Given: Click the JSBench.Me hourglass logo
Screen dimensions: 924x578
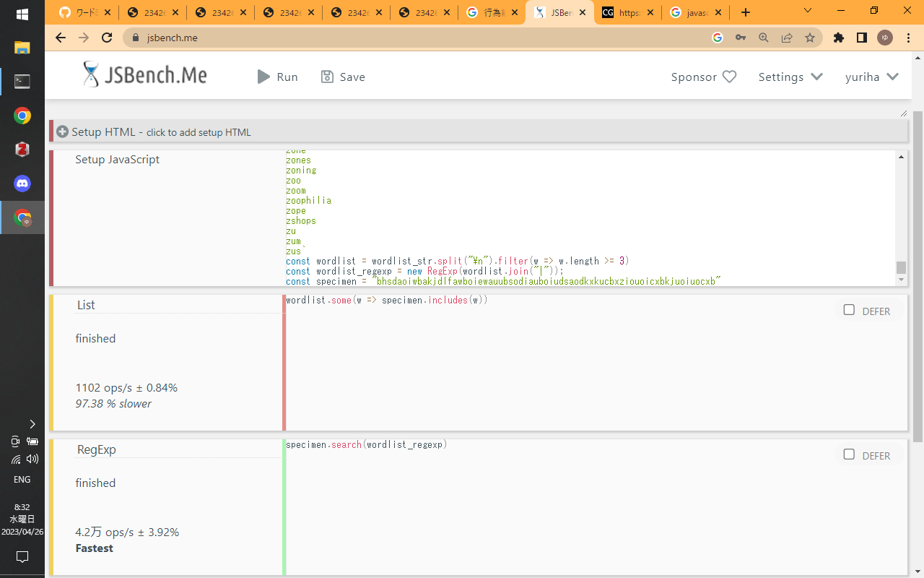Looking at the screenshot, I should 92,74.
